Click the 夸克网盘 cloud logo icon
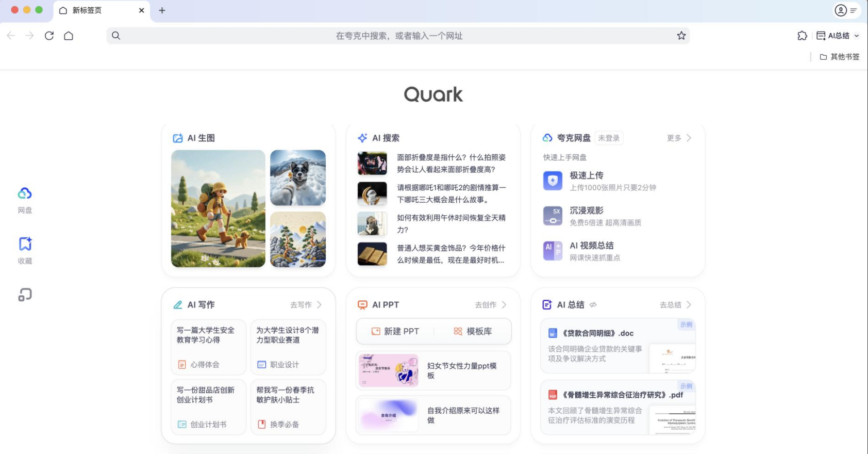868x454 pixels. tap(547, 138)
